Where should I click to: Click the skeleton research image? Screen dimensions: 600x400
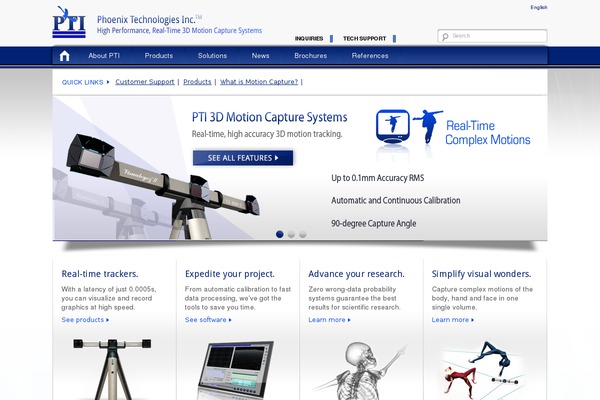(x=358, y=371)
